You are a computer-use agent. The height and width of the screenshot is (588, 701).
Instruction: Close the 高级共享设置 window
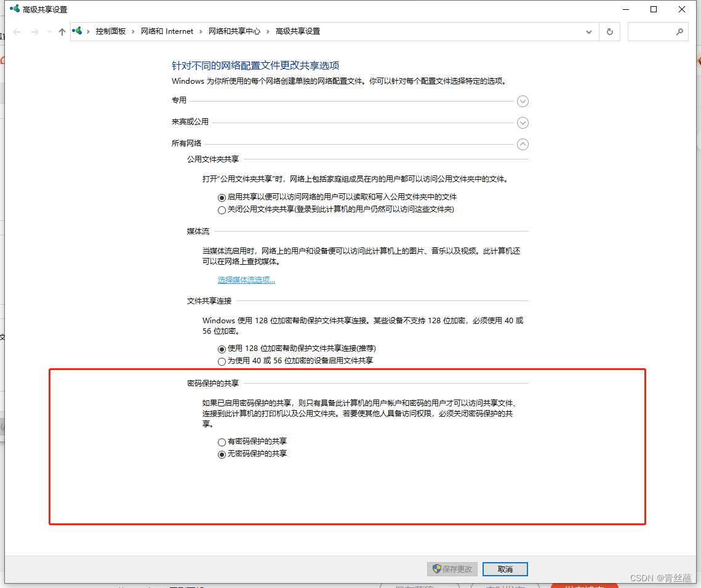pyautogui.click(x=681, y=9)
